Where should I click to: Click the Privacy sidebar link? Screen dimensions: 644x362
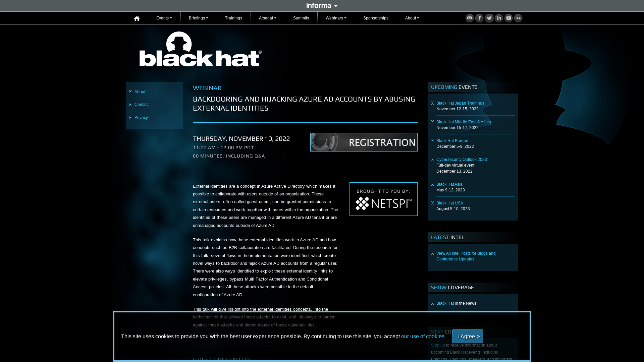(141, 117)
